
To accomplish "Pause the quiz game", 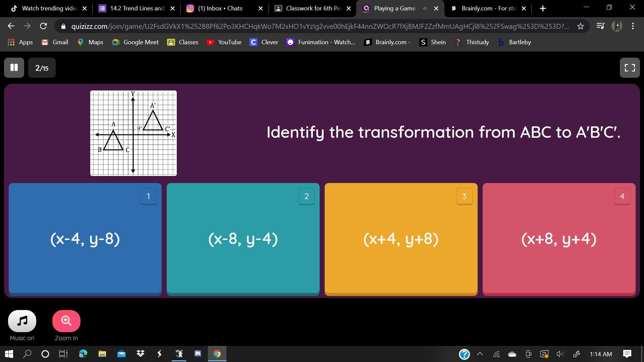I will tap(14, 68).
